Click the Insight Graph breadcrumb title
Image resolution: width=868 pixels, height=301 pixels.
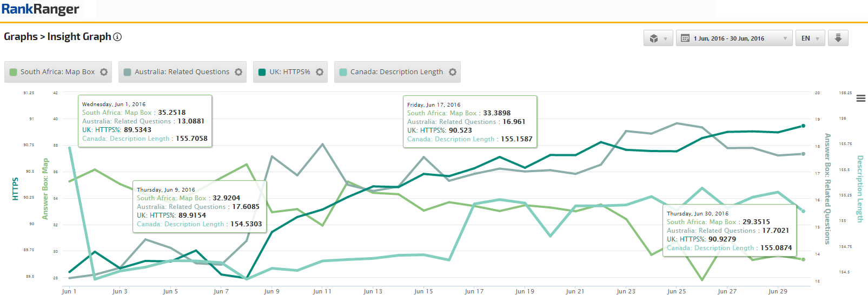point(79,37)
